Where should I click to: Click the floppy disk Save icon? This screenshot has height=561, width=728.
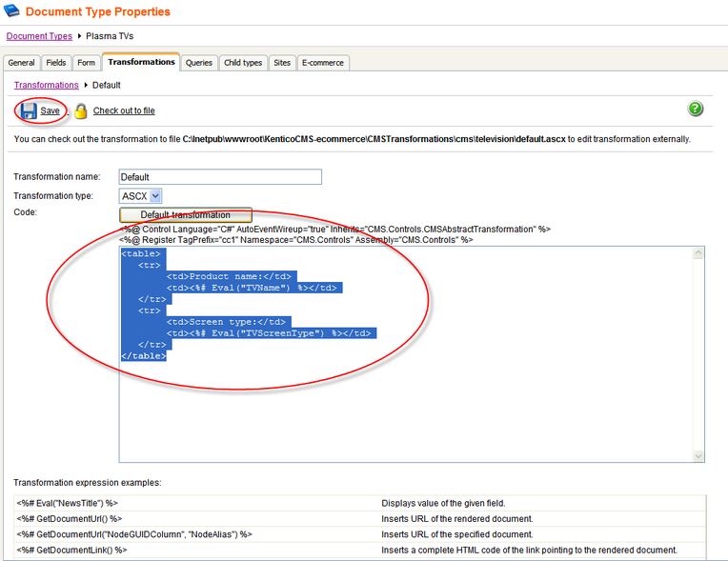coord(29,110)
